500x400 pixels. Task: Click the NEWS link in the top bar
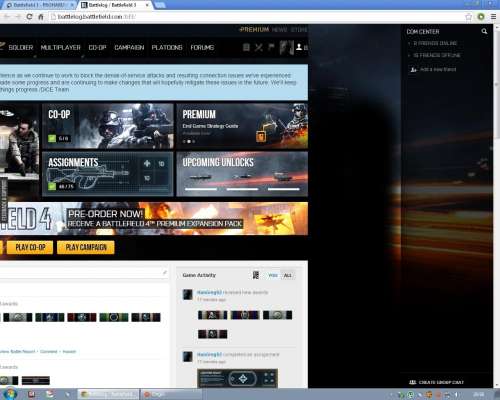pos(280,30)
